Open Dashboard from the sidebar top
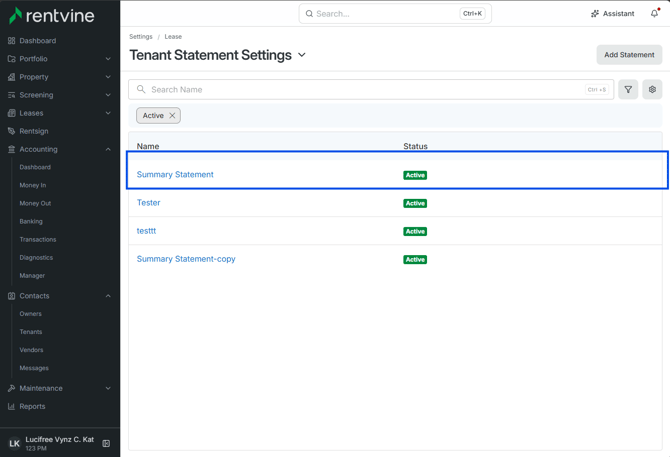Screen dimensions: 670x457 (38, 41)
